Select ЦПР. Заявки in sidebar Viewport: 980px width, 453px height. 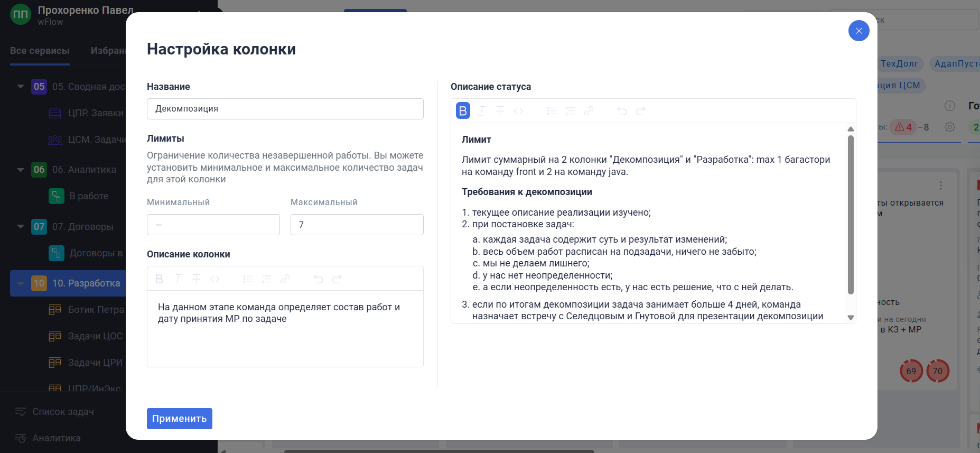(x=96, y=113)
